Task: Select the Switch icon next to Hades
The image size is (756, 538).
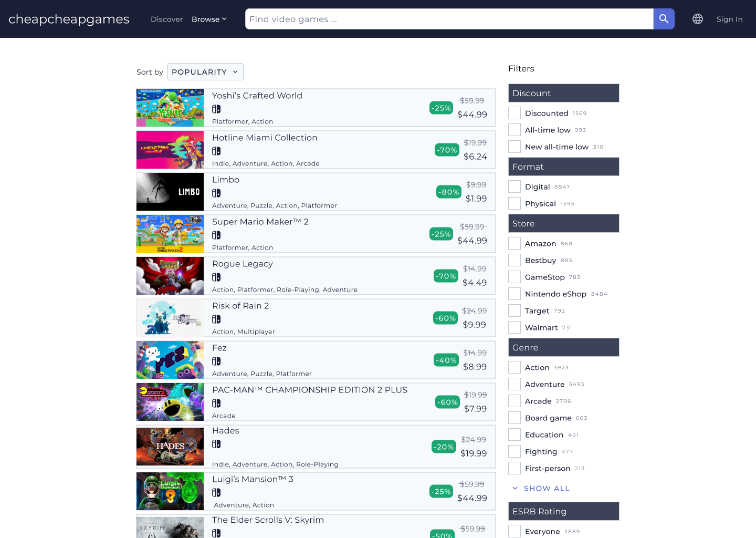Action: click(216, 443)
